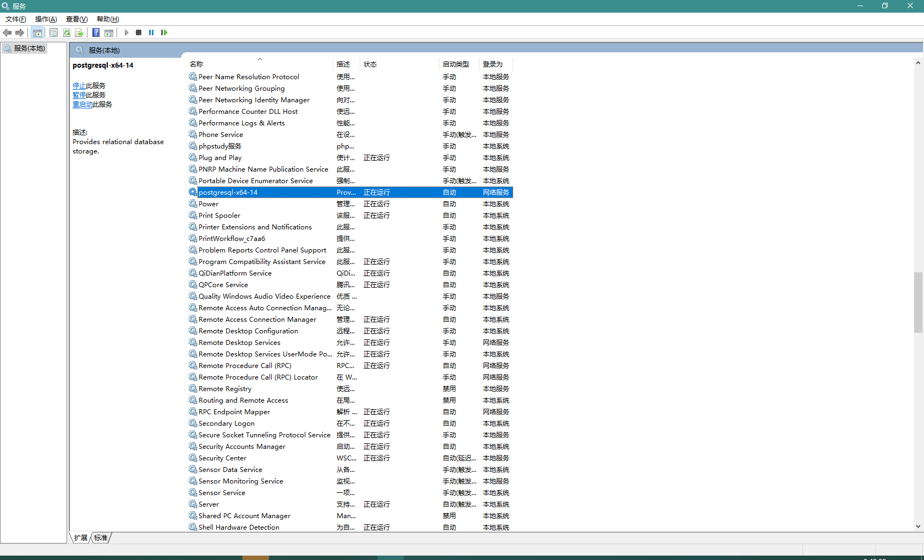Open the 操作(A) menu
The height and width of the screenshot is (560, 924).
pyautogui.click(x=46, y=19)
